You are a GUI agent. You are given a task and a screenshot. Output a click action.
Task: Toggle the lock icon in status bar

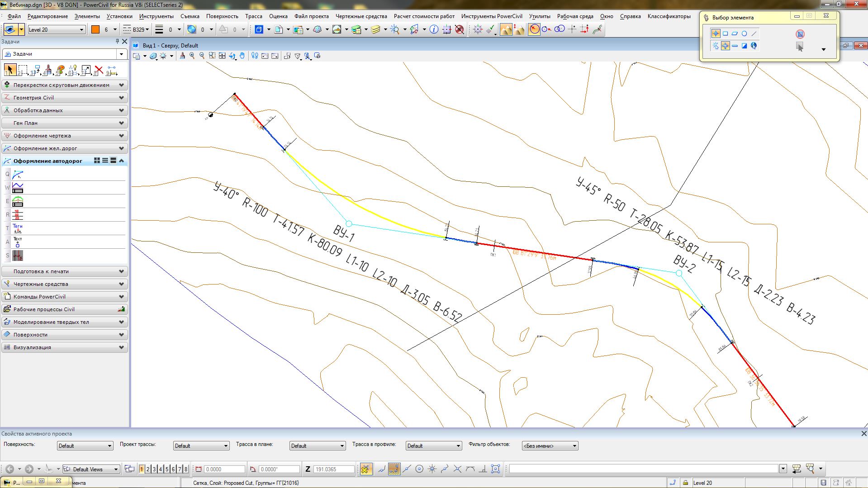685,483
